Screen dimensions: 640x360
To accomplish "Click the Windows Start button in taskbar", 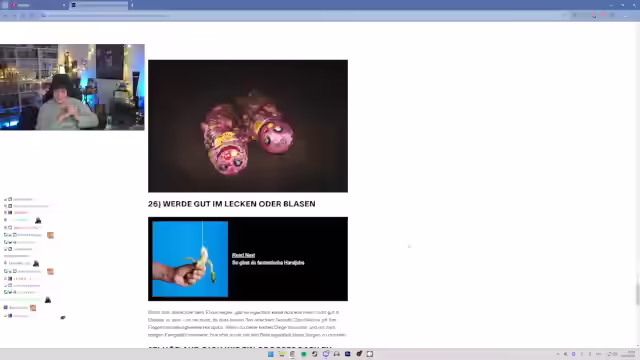I will (x=271, y=354).
